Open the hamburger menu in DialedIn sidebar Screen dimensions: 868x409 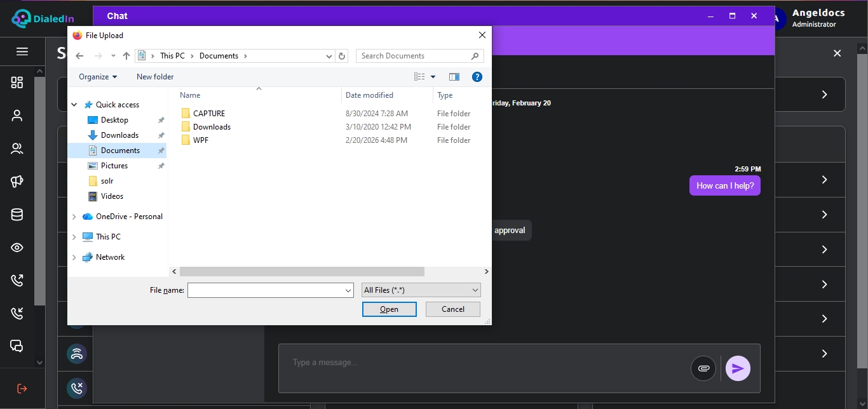pyautogui.click(x=22, y=51)
